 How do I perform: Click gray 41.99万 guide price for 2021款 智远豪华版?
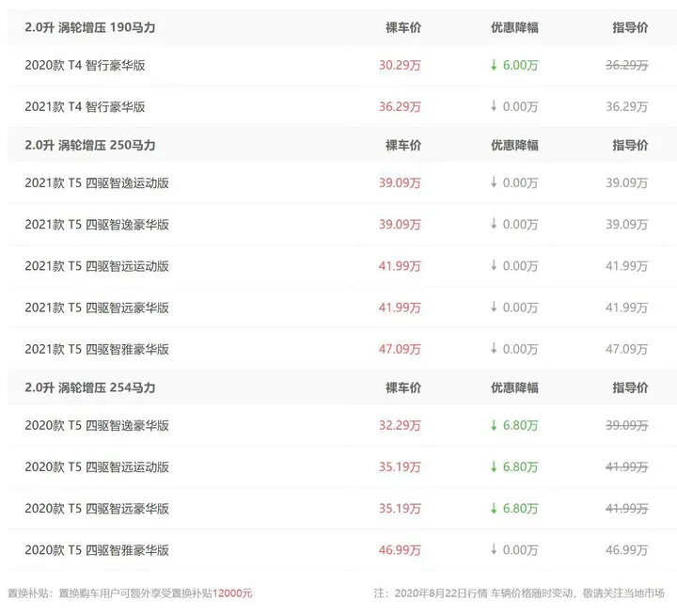627,308
